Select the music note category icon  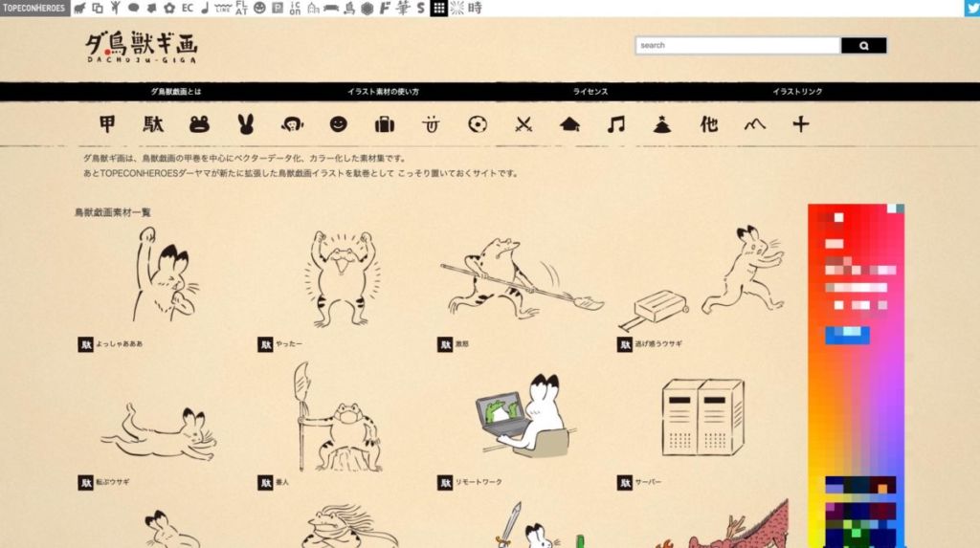click(x=615, y=124)
